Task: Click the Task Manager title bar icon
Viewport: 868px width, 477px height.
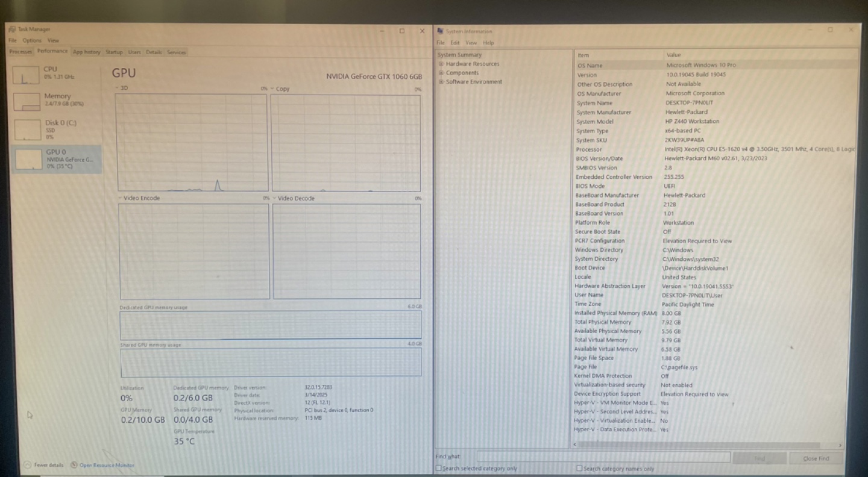Action: [12, 30]
